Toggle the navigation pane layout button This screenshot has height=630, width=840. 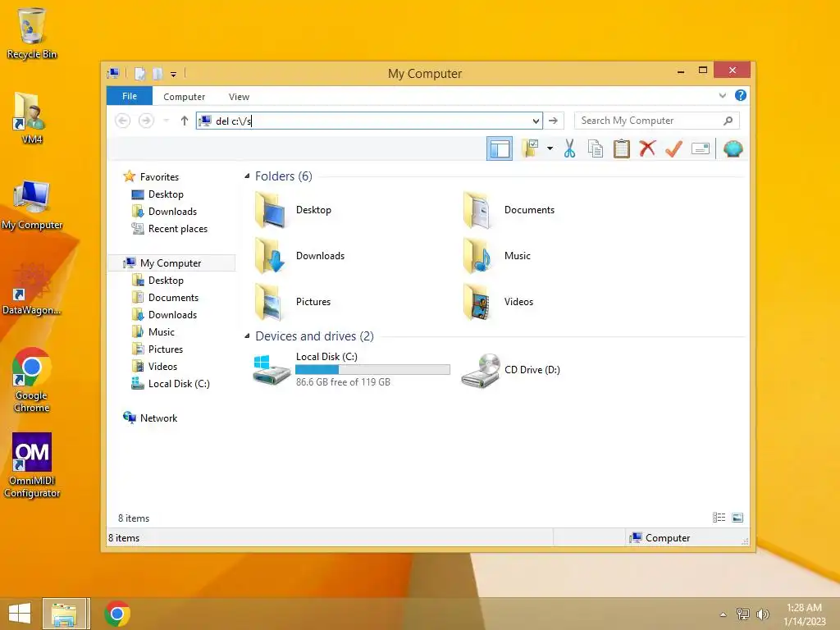click(500, 149)
